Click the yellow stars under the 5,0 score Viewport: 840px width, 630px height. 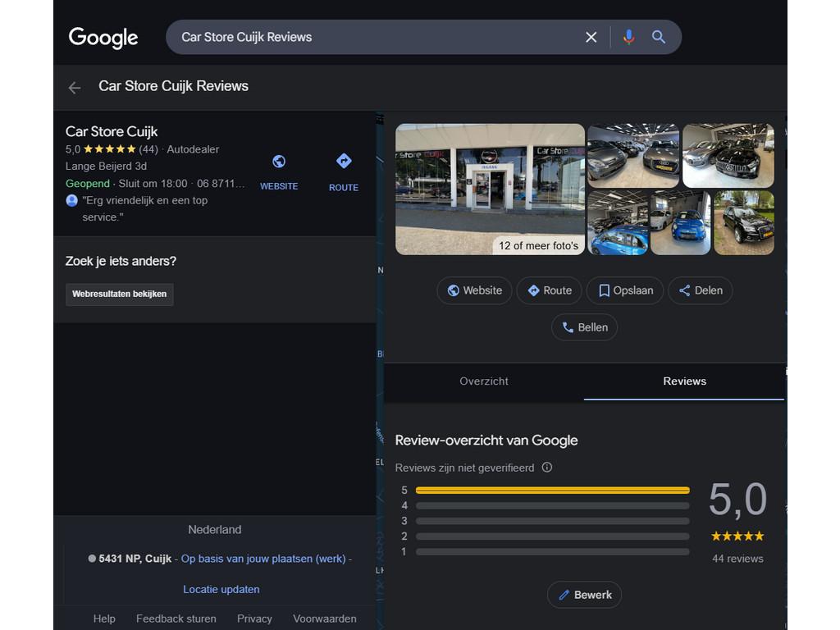point(737,536)
